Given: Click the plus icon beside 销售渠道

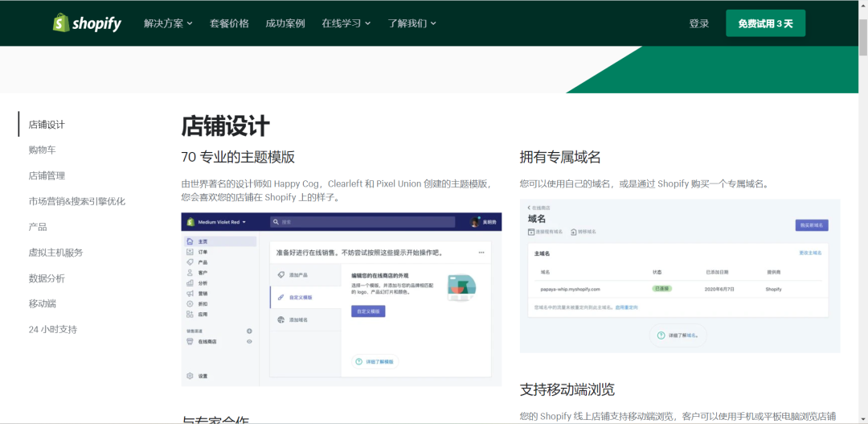Looking at the screenshot, I should click(249, 331).
